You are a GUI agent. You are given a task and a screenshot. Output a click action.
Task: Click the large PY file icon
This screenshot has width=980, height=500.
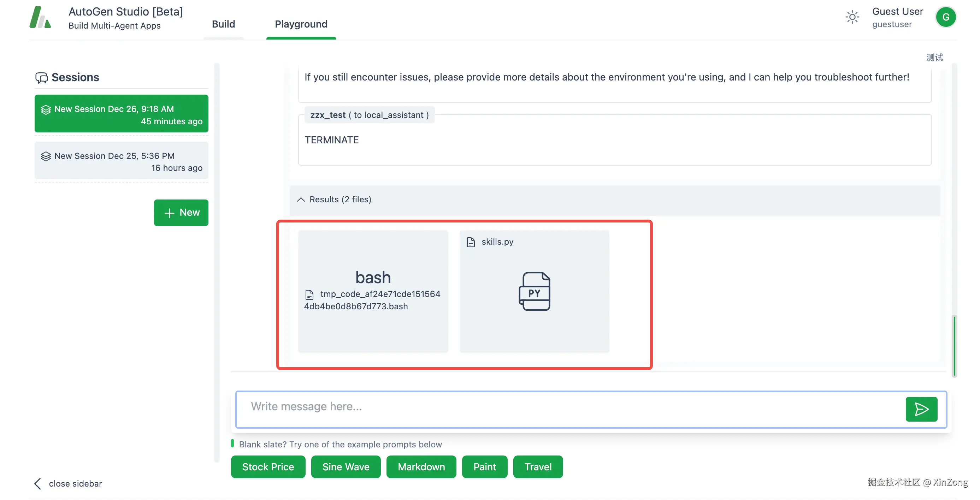click(x=534, y=291)
